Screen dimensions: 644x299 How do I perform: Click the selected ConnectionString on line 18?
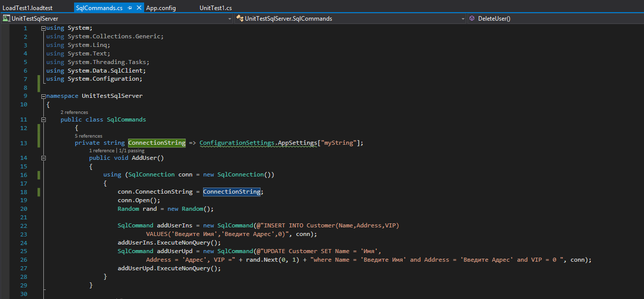(232, 192)
